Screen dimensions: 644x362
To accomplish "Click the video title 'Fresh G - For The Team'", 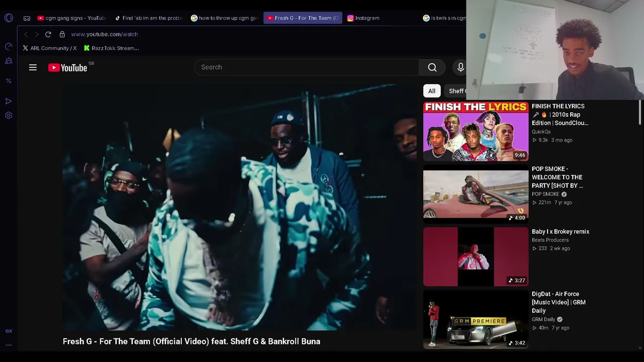I will [x=192, y=341].
